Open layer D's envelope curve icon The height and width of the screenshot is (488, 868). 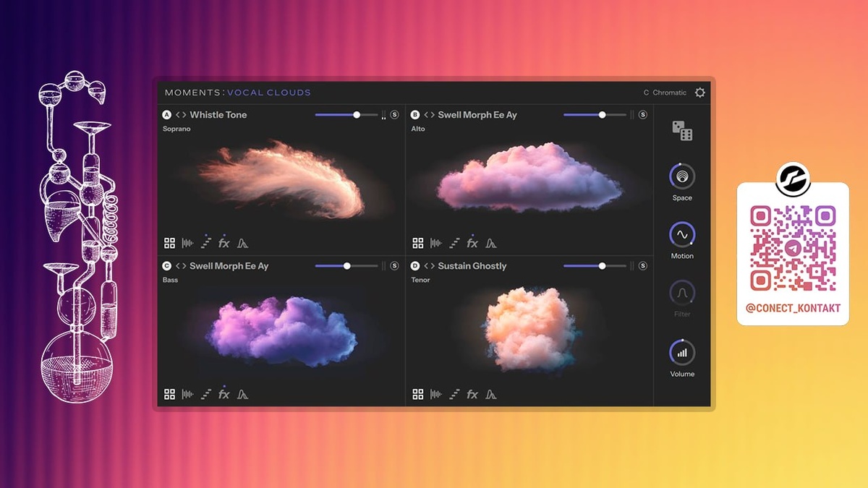coord(491,394)
